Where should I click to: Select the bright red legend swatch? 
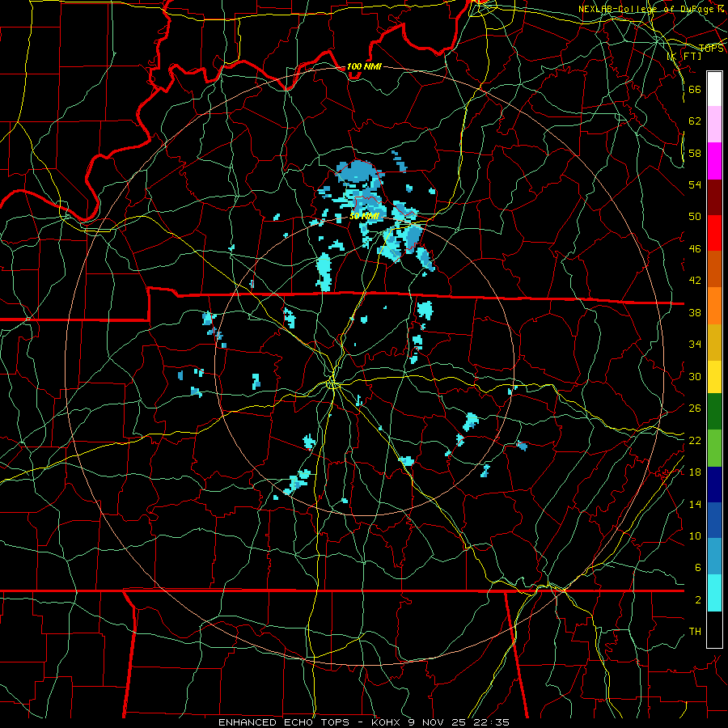click(x=714, y=233)
